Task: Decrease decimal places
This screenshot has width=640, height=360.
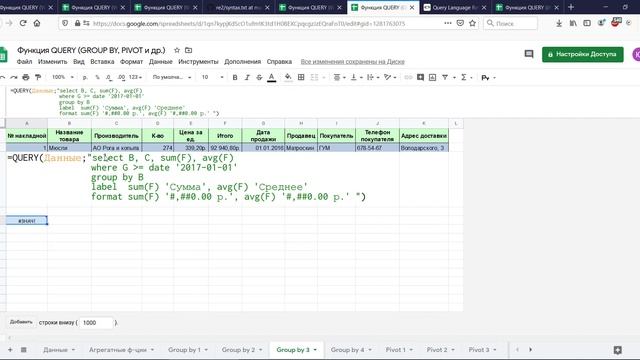Action: tap(109, 77)
